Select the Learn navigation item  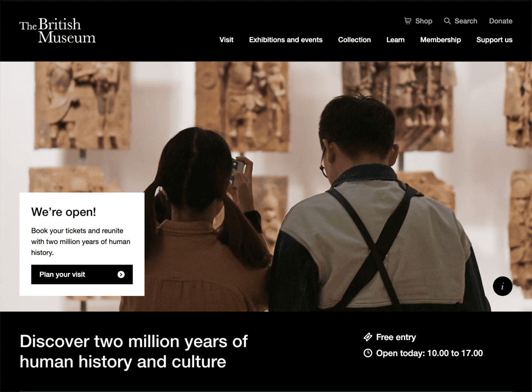coord(395,40)
